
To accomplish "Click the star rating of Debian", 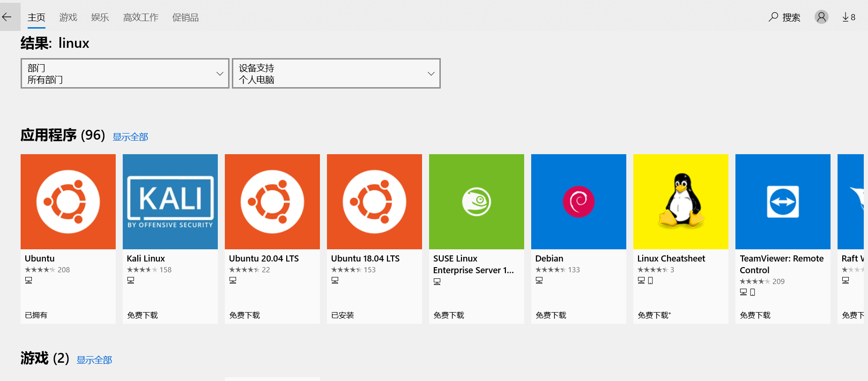I will [x=550, y=270].
